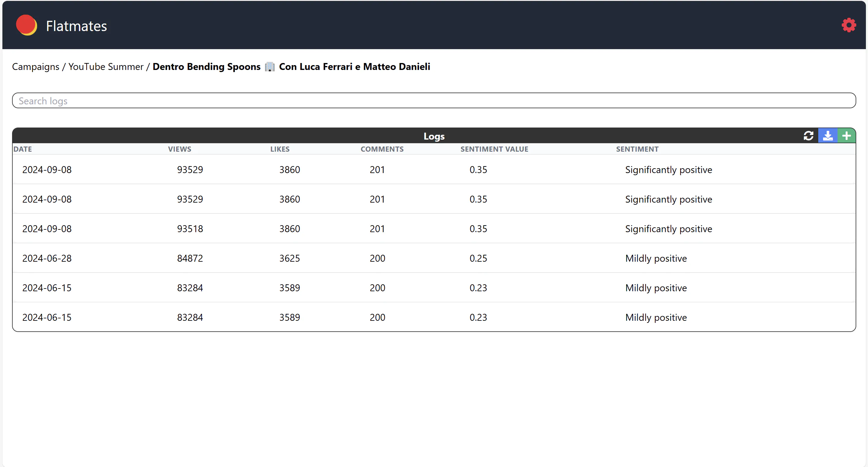Click Significantly positive in the 93518 views row
868x467 pixels.
668,229
